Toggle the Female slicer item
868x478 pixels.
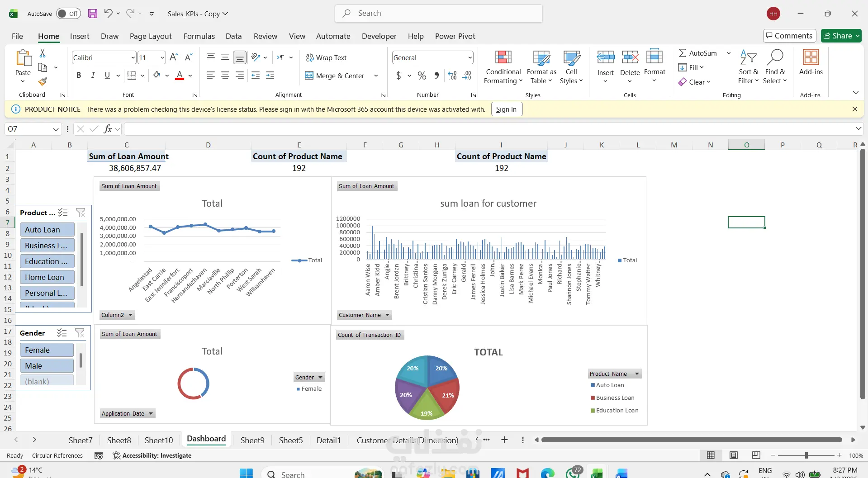pos(47,350)
